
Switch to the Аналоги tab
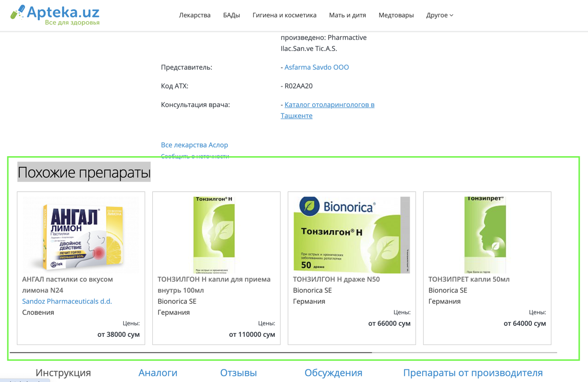click(x=158, y=372)
